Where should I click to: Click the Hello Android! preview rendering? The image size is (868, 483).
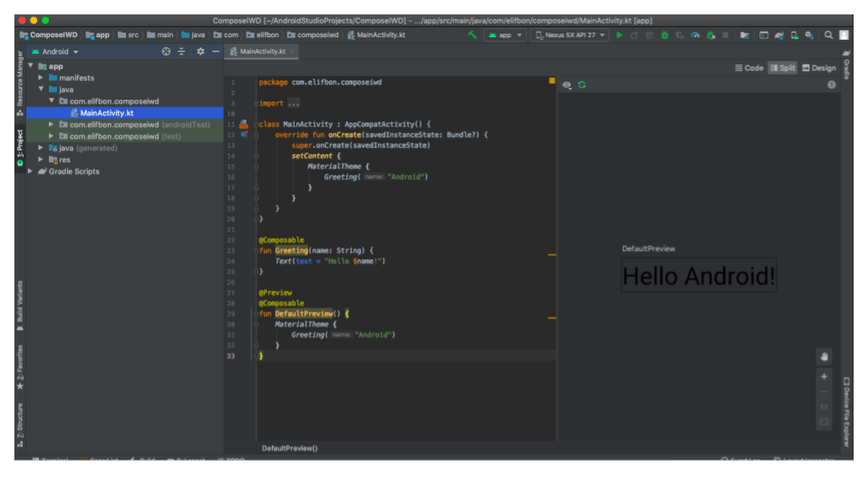pyautogui.click(x=699, y=275)
